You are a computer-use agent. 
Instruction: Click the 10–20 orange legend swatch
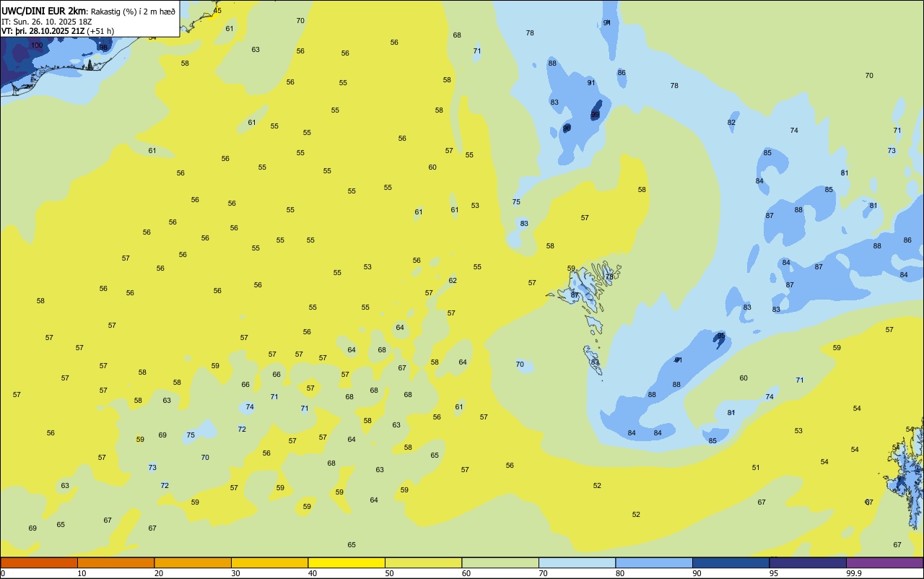click(x=115, y=562)
